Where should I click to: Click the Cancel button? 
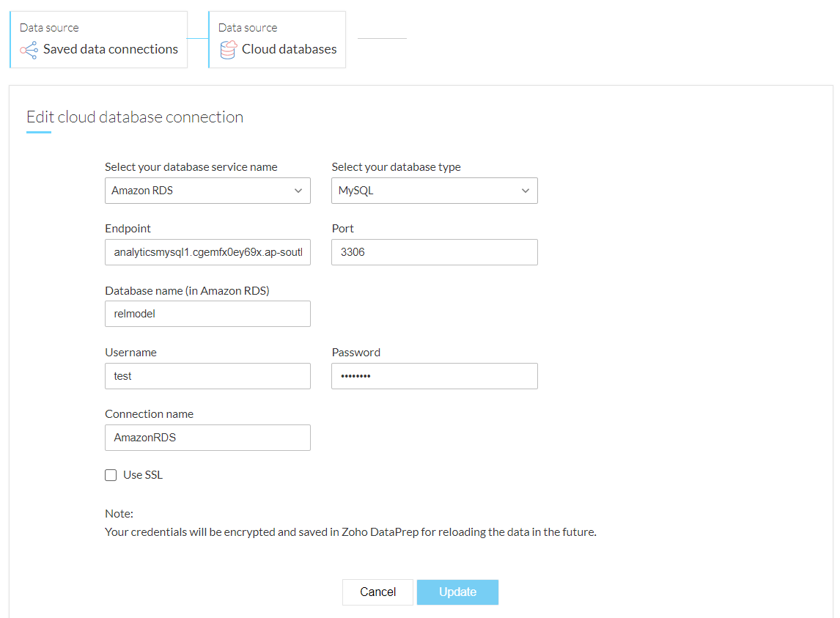(377, 592)
